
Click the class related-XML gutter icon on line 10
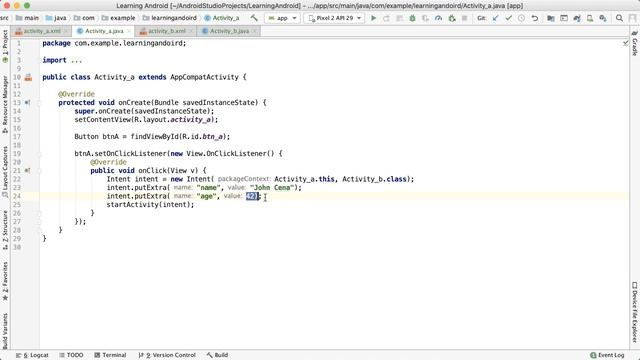[28, 77]
